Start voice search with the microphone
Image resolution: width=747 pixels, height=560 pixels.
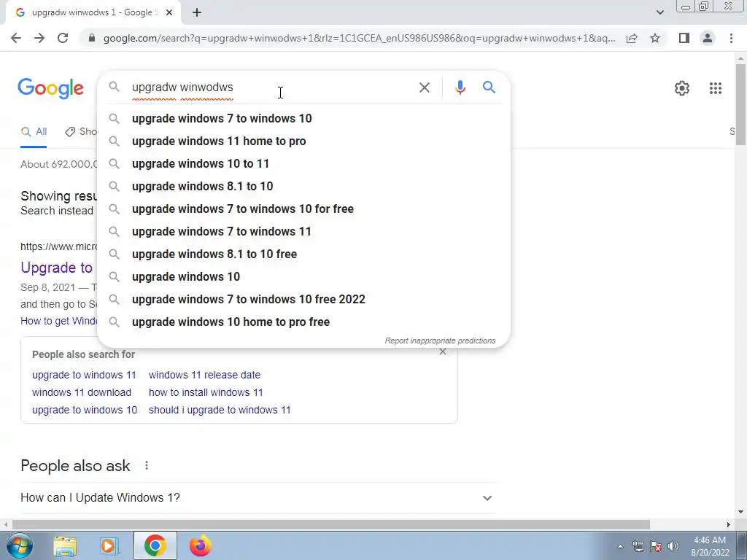tap(460, 87)
